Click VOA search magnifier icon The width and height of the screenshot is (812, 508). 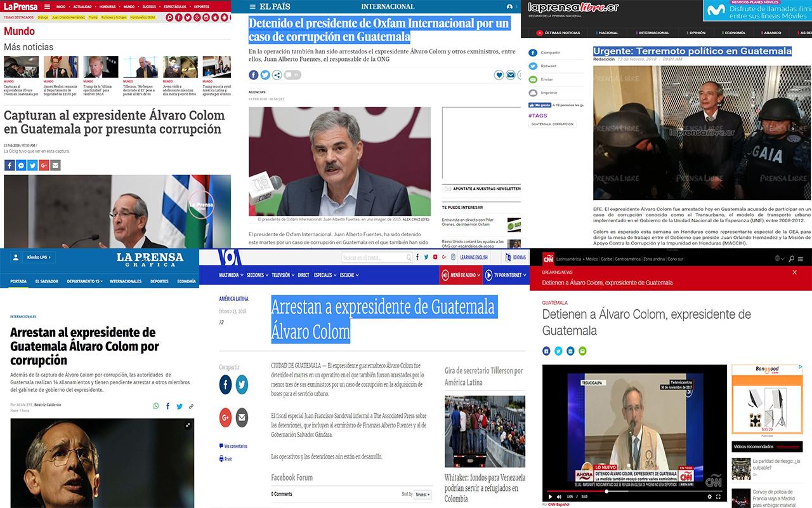point(409,257)
